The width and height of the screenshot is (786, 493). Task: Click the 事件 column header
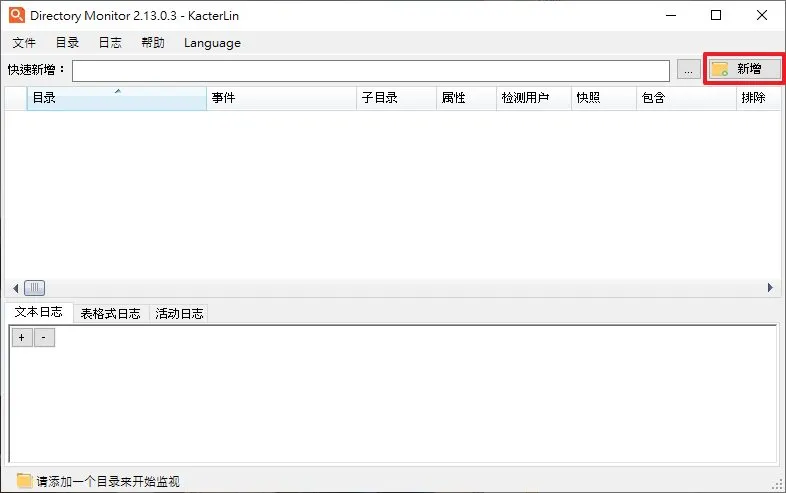click(x=281, y=98)
